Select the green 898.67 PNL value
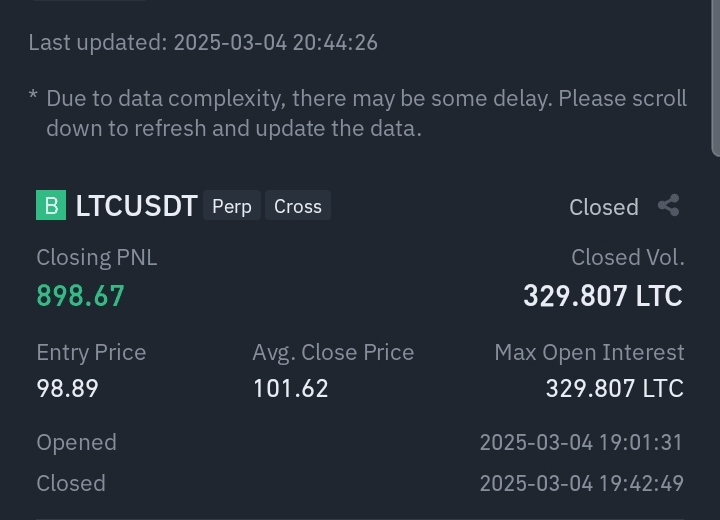This screenshot has height=520, width=720. pyautogui.click(x=80, y=296)
